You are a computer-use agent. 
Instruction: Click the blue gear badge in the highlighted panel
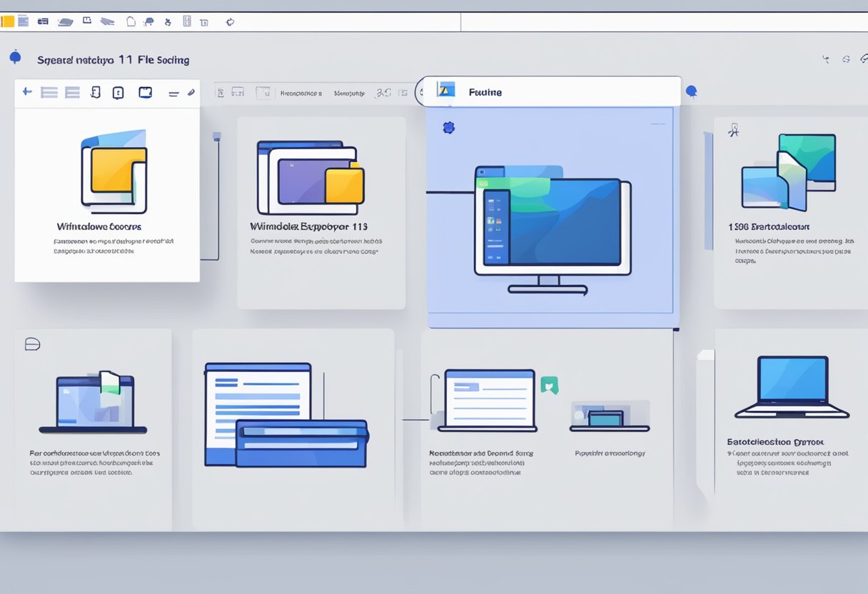tap(448, 128)
